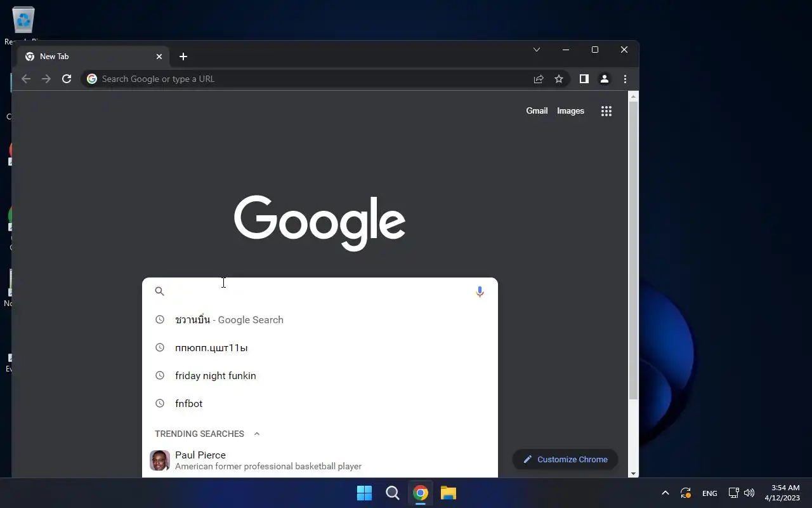Open File Explorer from taskbar

449,493
